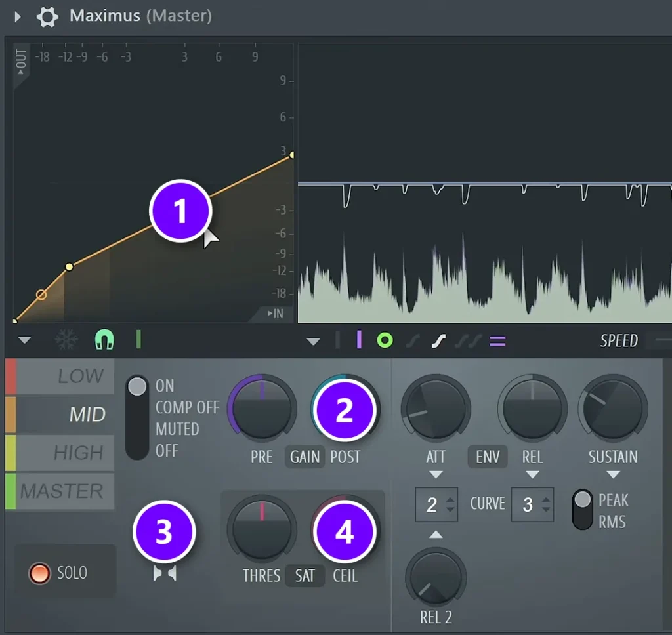Select the envelope end point at +3
The image size is (672, 635).
click(x=291, y=155)
